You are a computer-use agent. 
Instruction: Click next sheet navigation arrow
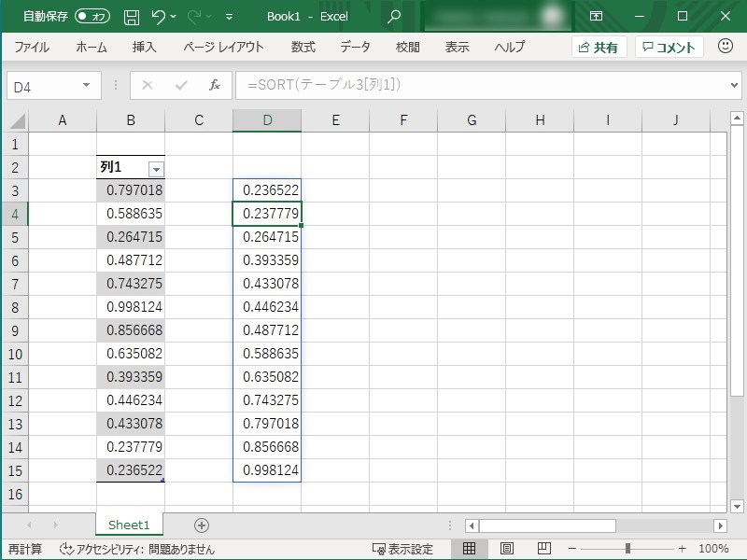[55, 525]
